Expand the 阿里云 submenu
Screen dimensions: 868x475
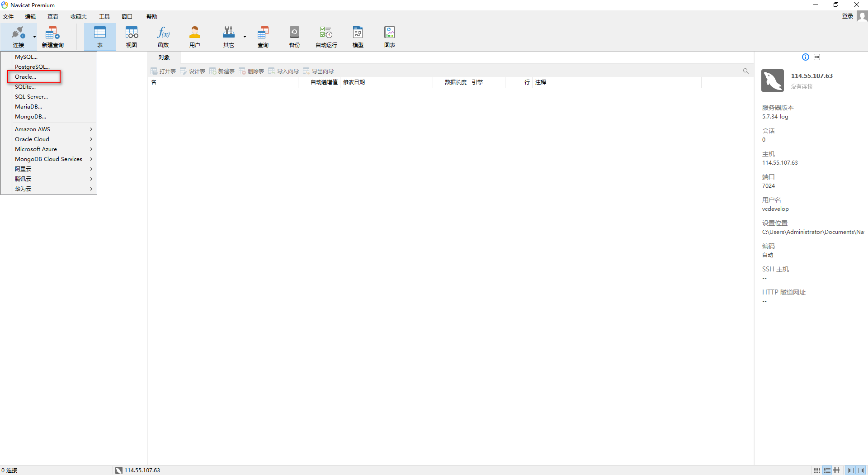(49, 169)
